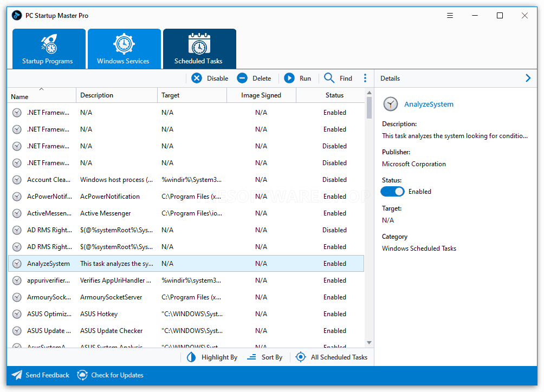Open the hamburger menu in title bar
Viewport: 544px width, 392px height.
(450, 16)
